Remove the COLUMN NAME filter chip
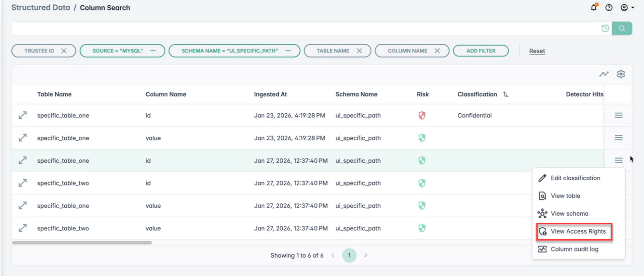This screenshot has height=276, width=644. (437, 51)
